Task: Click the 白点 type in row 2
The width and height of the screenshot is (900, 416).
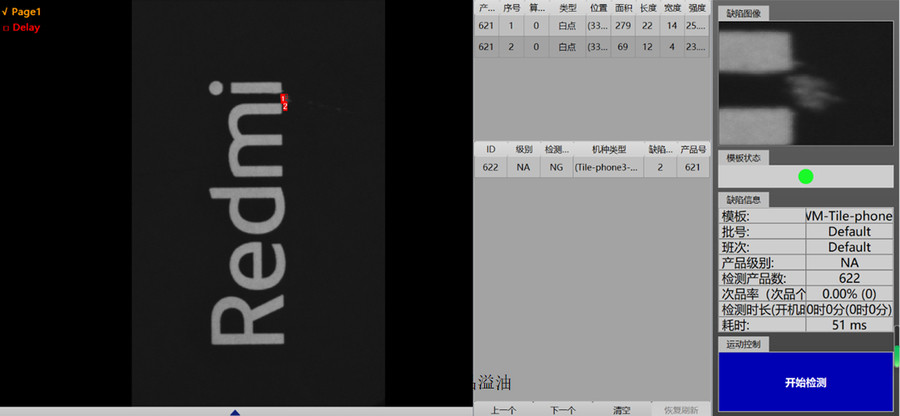Action: tap(567, 47)
